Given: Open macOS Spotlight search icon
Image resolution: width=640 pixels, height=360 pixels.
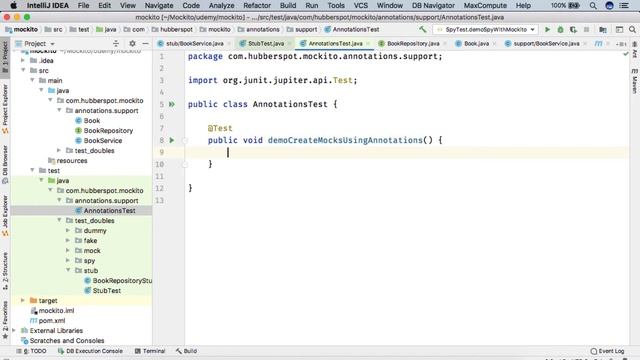Looking at the screenshot, I should [x=593, y=5].
